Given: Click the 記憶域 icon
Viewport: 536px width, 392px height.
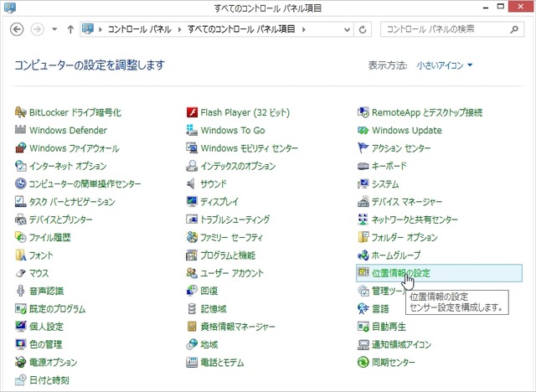Looking at the screenshot, I should (x=192, y=308).
